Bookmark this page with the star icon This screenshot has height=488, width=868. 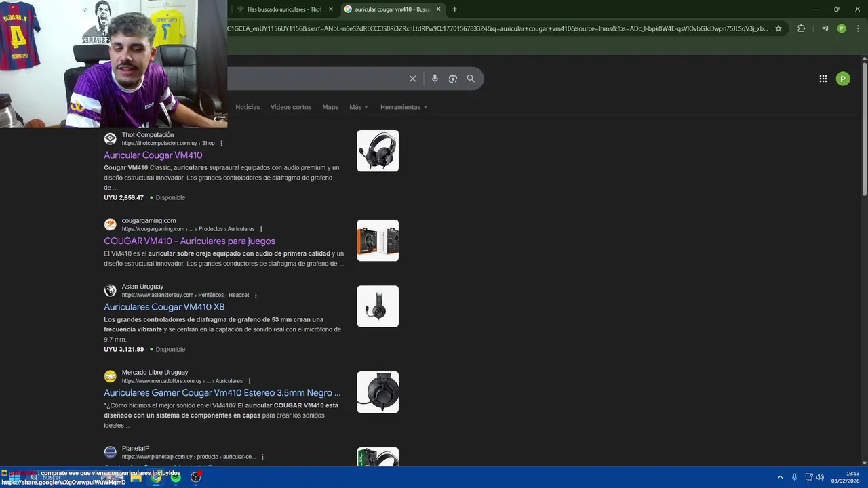click(x=778, y=28)
